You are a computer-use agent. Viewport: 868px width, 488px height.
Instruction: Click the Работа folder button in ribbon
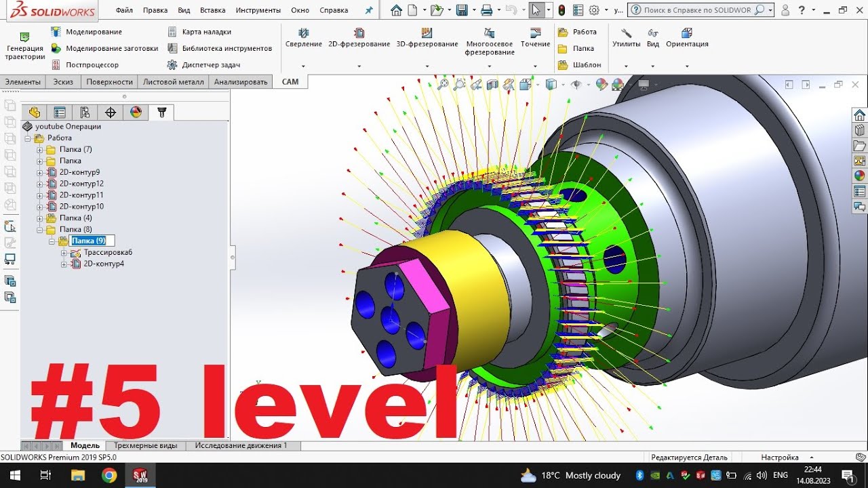[577, 32]
